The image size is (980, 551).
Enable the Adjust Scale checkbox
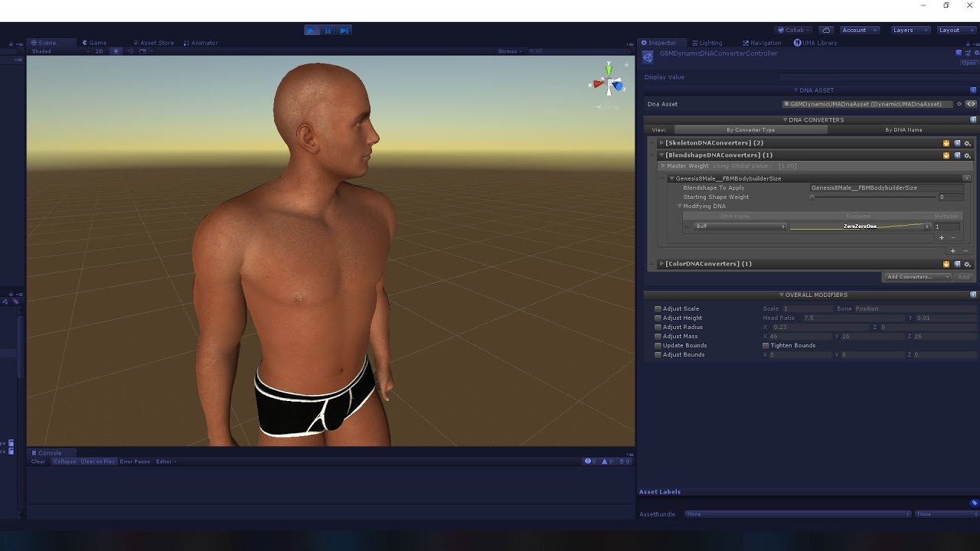coord(658,309)
